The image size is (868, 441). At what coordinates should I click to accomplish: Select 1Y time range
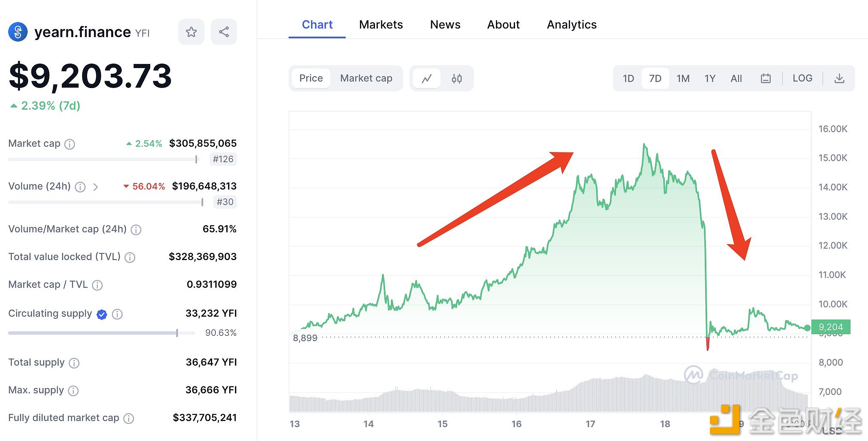710,78
